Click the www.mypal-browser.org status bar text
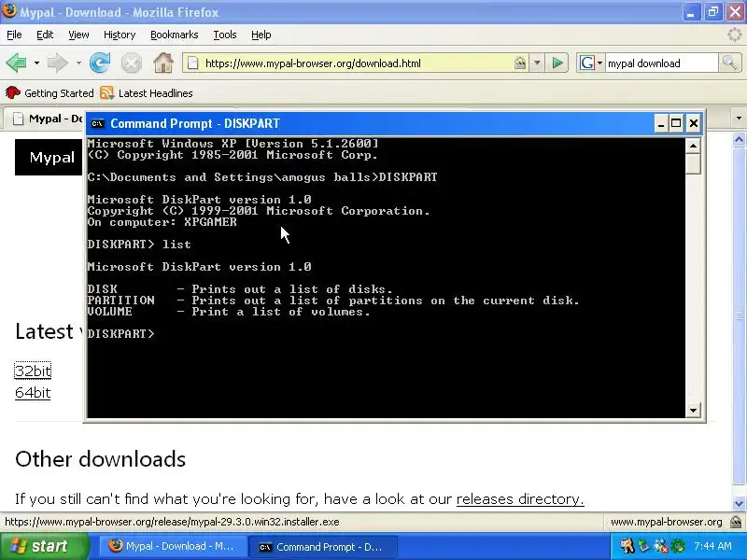The width and height of the screenshot is (747, 560). coord(666,522)
